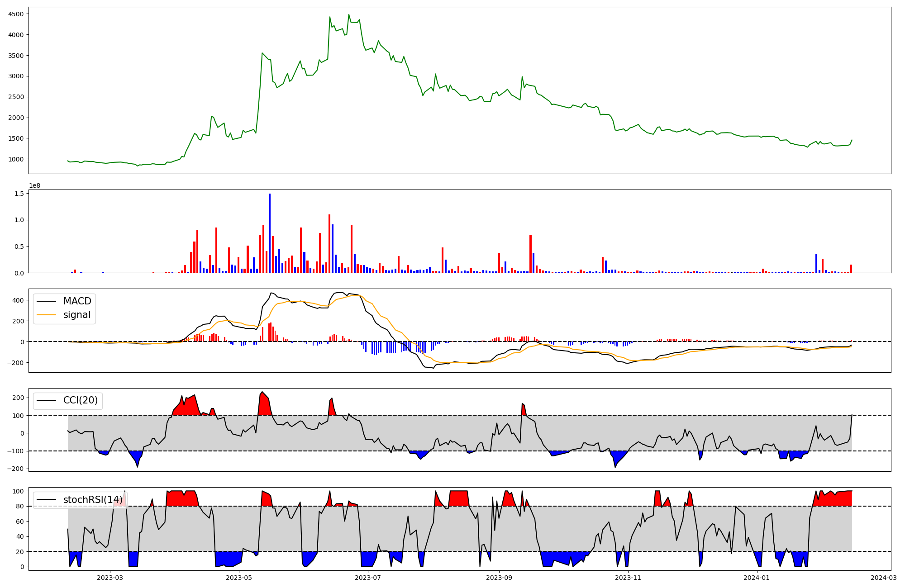Click the 1000 price axis tick label
Image resolution: width=905 pixels, height=588 pixels.
[16, 159]
